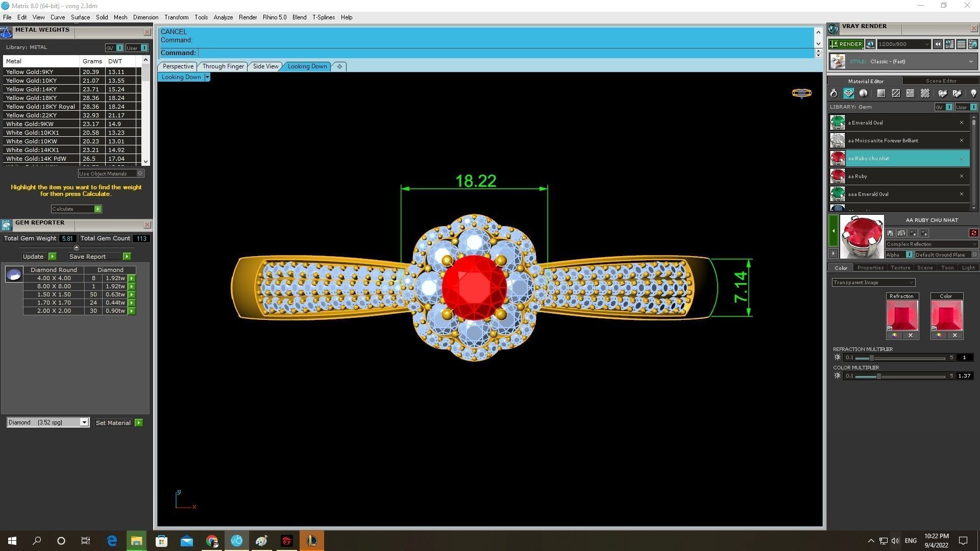Click the Set Material button

[118, 423]
